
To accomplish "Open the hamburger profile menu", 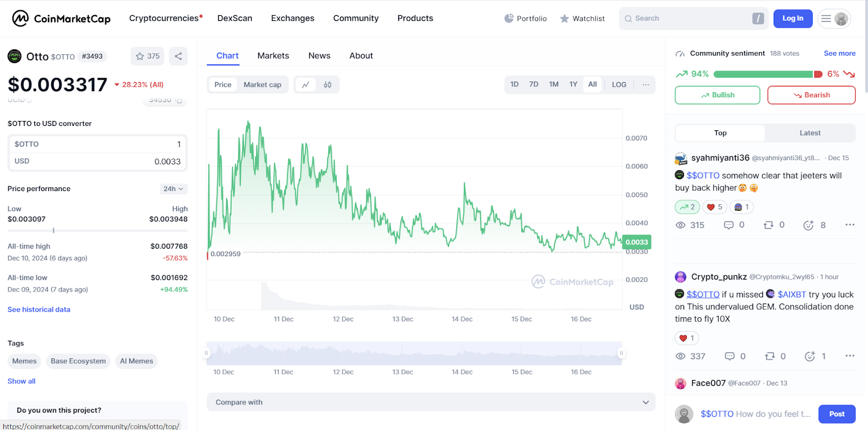I will [834, 18].
